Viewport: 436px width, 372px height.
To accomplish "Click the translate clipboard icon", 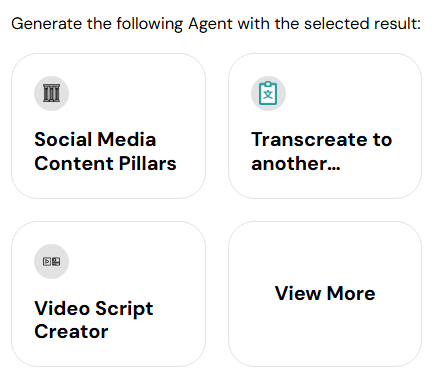I will 268,93.
